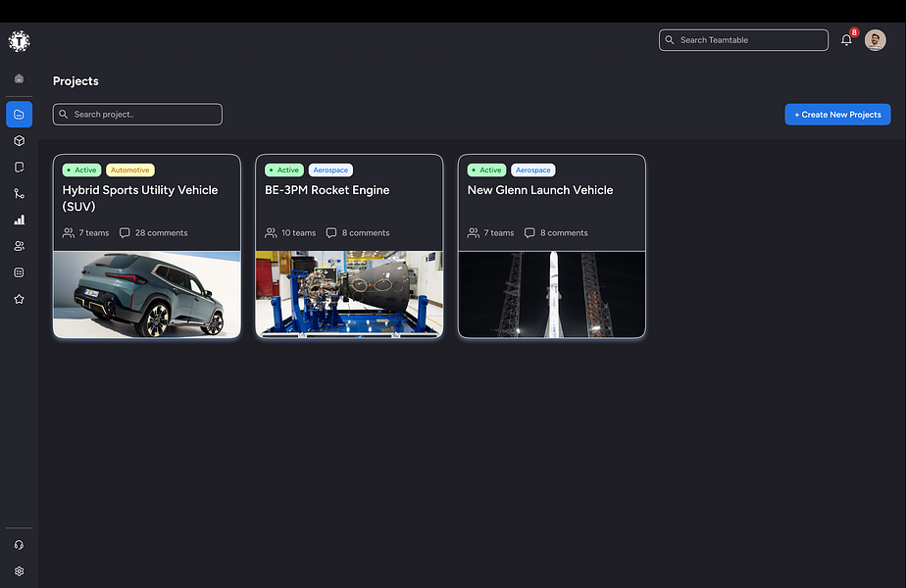906x588 pixels.
Task: Open the notifications bell
Action: pyautogui.click(x=846, y=40)
